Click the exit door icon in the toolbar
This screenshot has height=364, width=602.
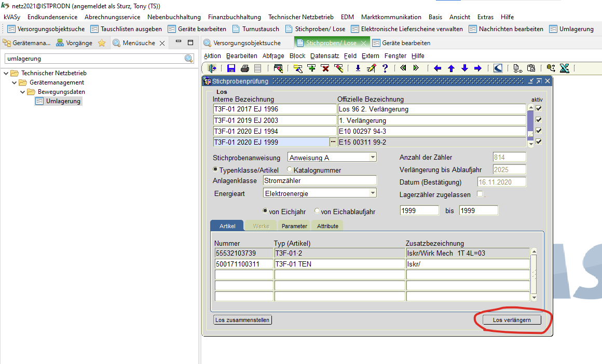(212, 68)
